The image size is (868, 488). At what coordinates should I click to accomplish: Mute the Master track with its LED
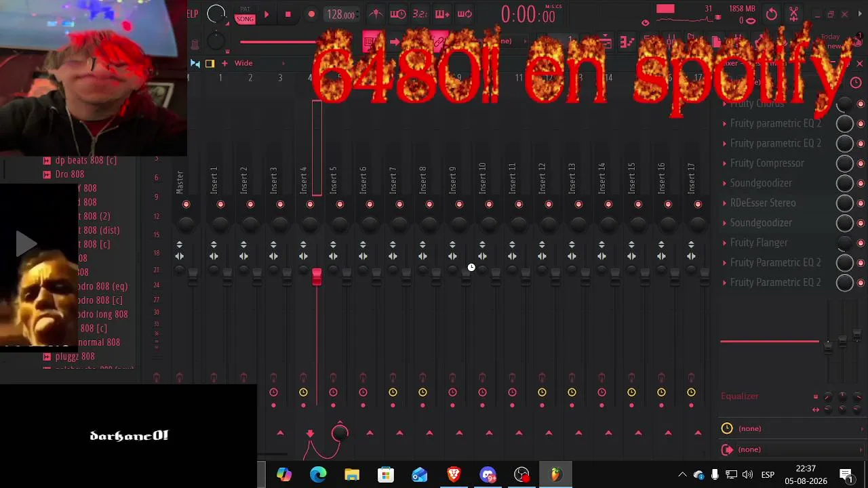(186, 205)
